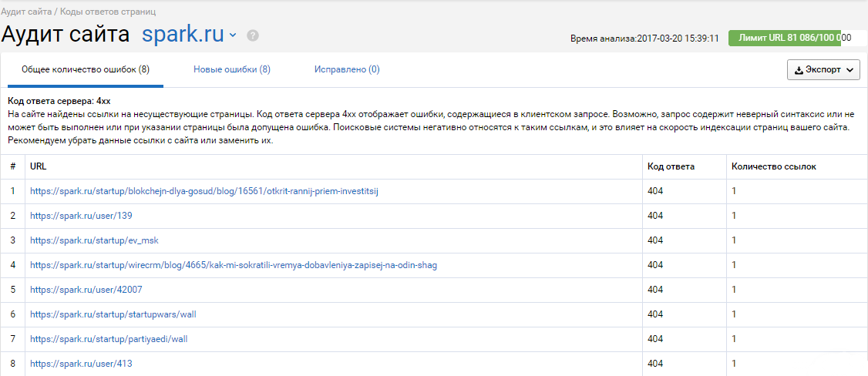Open the partiyaedi/wall link
The width and height of the screenshot is (868, 376).
coord(109,338)
